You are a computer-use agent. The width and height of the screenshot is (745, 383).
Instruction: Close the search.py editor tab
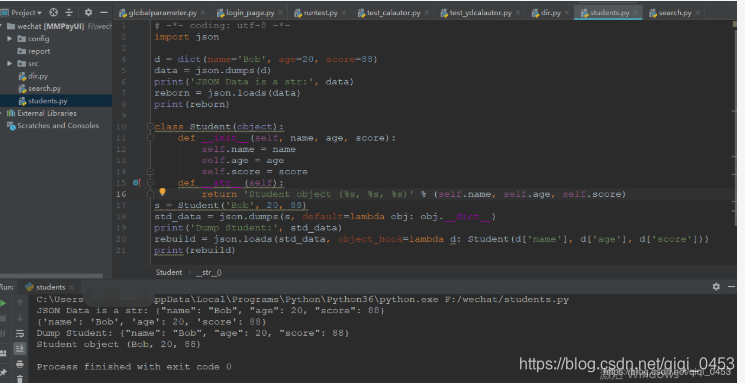point(697,13)
